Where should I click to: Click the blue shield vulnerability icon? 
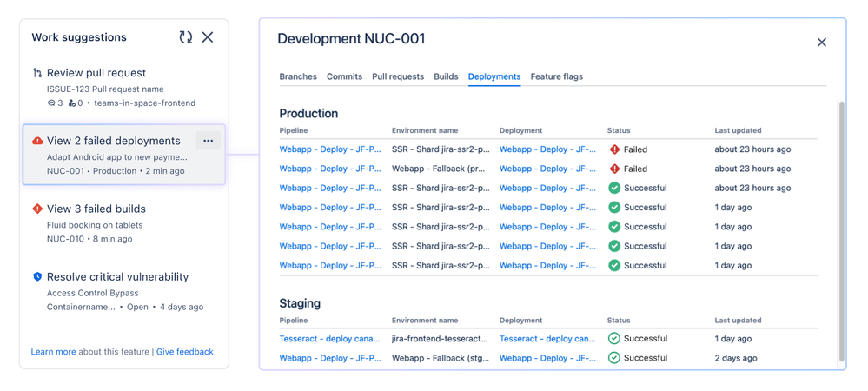[x=37, y=276]
